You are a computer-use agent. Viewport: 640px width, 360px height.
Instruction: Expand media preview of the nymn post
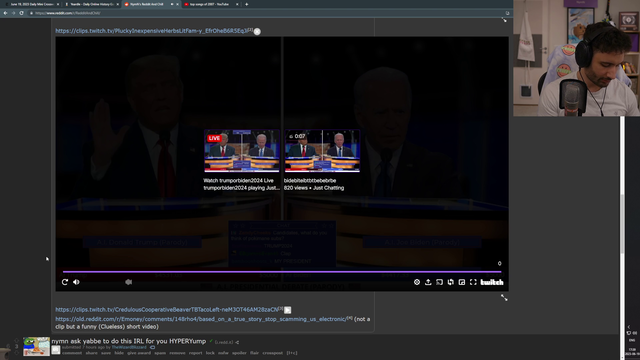point(56,350)
